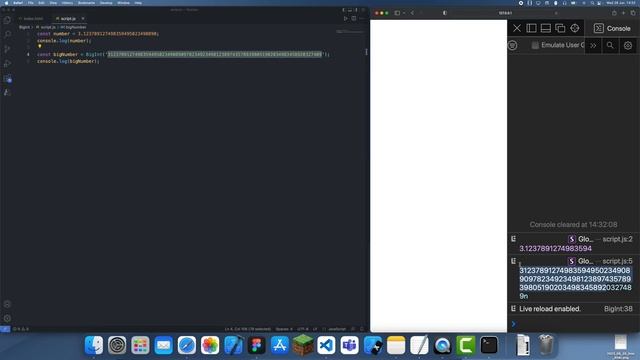Click the Split Editor icon

coord(353,18)
